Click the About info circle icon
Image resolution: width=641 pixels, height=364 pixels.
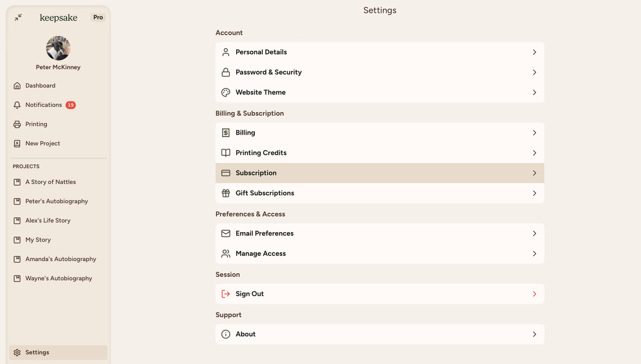[x=225, y=334]
